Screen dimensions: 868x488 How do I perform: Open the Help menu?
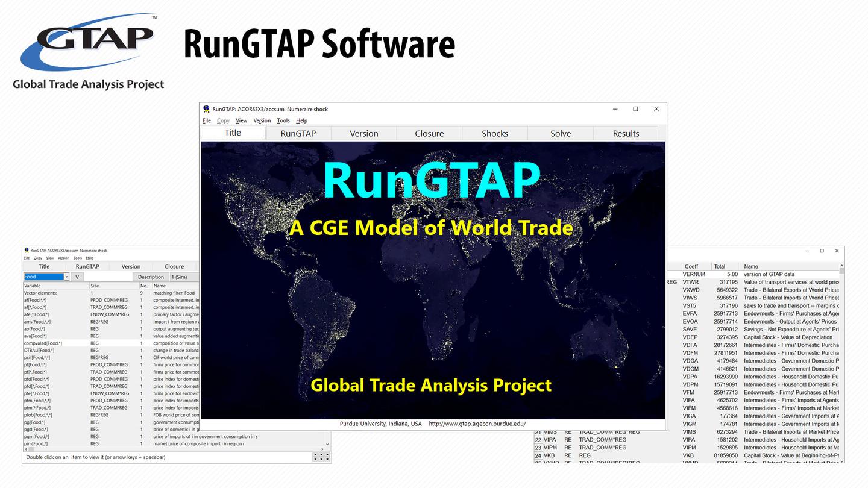click(301, 120)
